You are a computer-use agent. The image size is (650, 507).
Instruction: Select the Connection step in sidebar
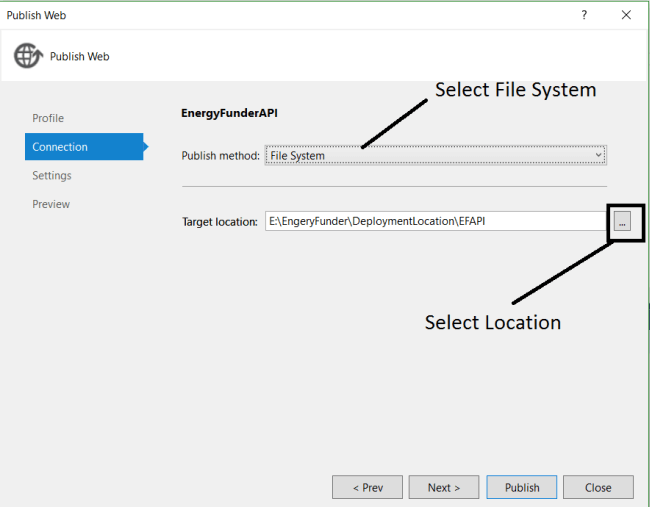(60, 147)
